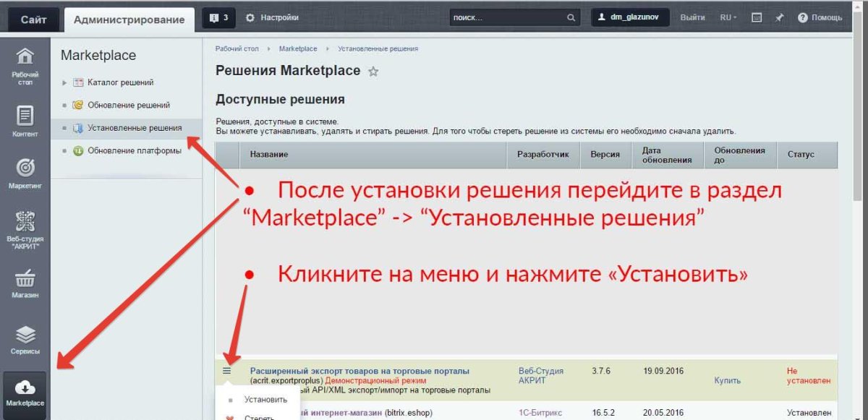
Task: Click the Купить link in the solution row
Action: coord(727,380)
